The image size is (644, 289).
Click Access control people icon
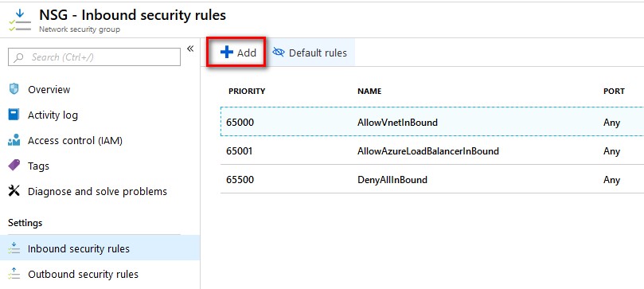click(14, 140)
